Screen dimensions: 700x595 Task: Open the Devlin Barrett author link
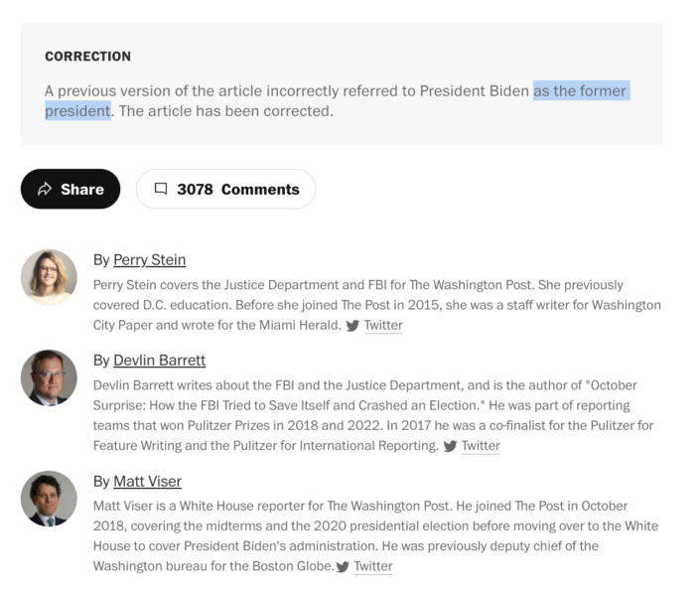(159, 360)
